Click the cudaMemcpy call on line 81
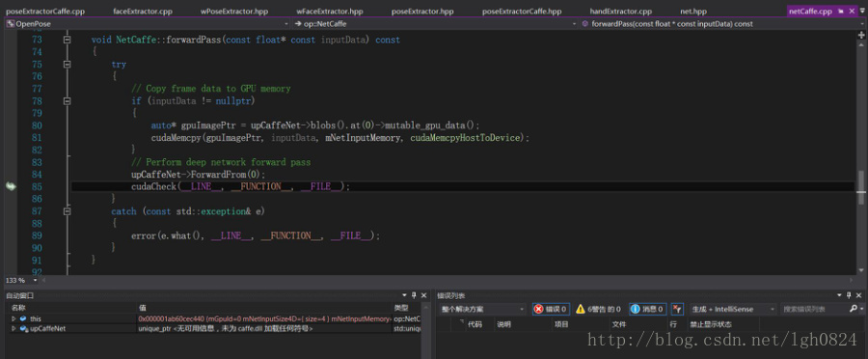The image size is (868, 359). [340, 138]
